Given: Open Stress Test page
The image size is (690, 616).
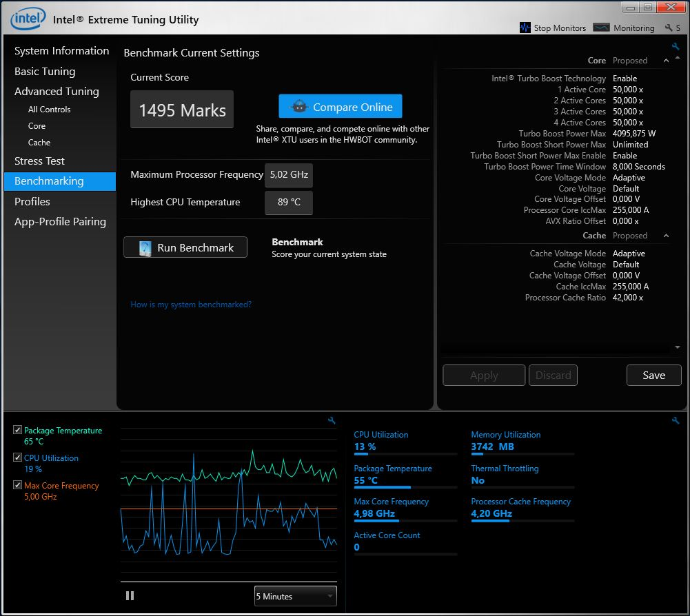Looking at the screenshot, I should (x=39, y=161).
